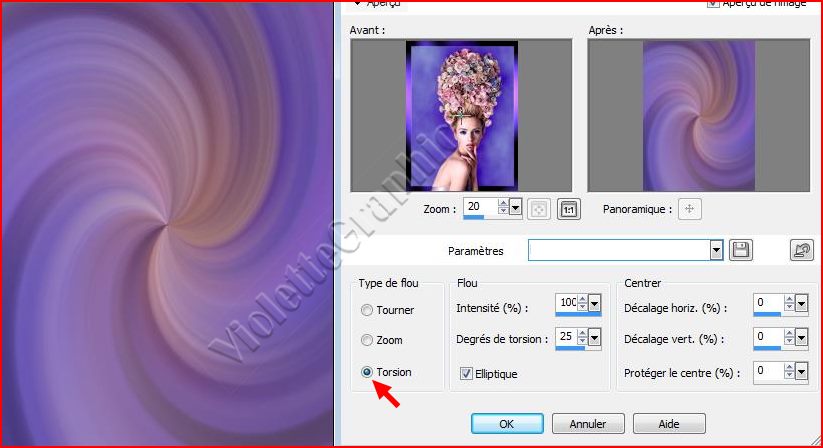This screenshot has height=448, width=823.
Task: Click the OK button
Action: 507,423
